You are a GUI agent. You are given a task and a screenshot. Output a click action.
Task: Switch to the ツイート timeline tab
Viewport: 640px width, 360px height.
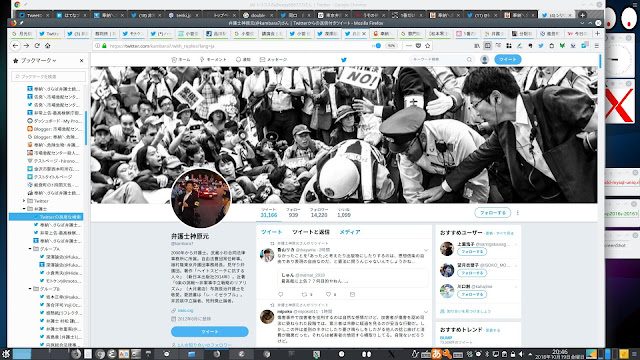point(271,232)
